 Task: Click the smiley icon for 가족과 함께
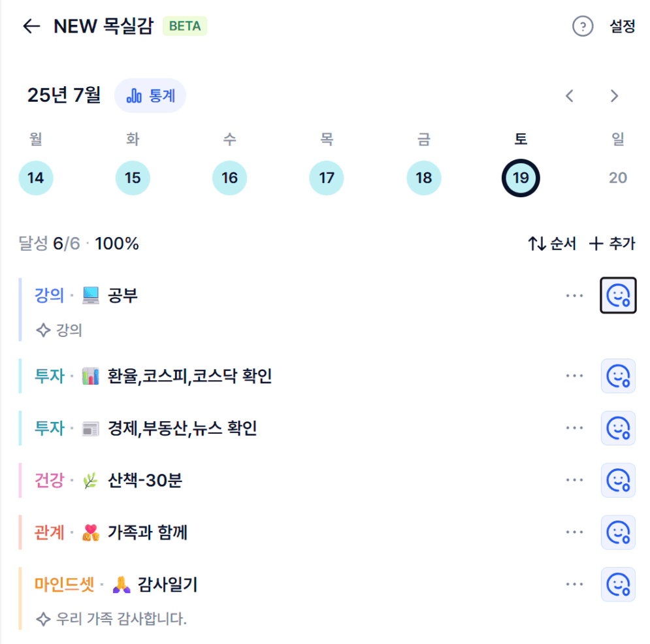618,532
